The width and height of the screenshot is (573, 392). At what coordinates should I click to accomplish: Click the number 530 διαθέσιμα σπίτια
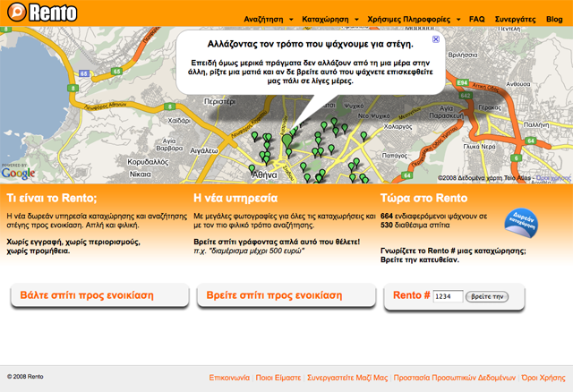(386, 225)
